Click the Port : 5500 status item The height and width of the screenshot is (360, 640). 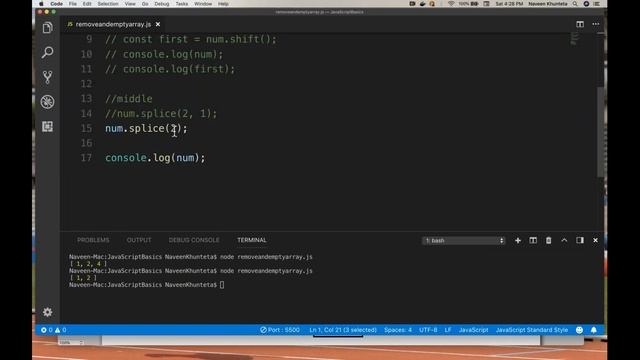pyautogui.click(x=280, y=330)
